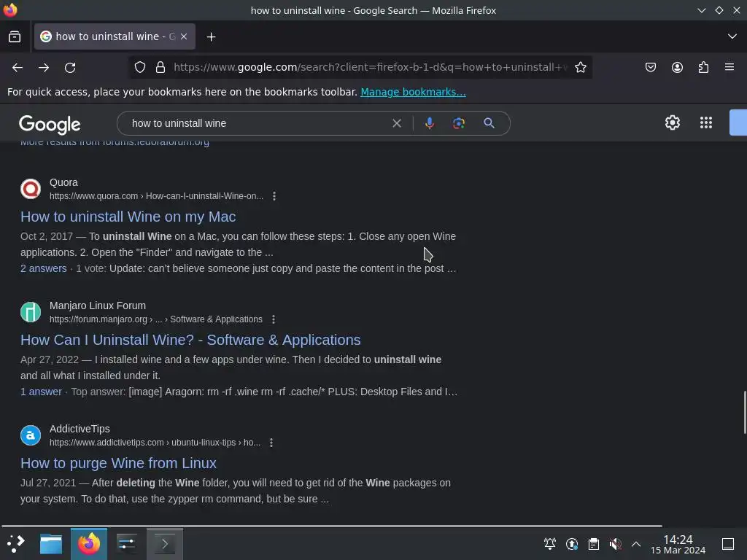Expand hidden system tray icons
This screenshot has height=560, width=747.
coord(636,543)
